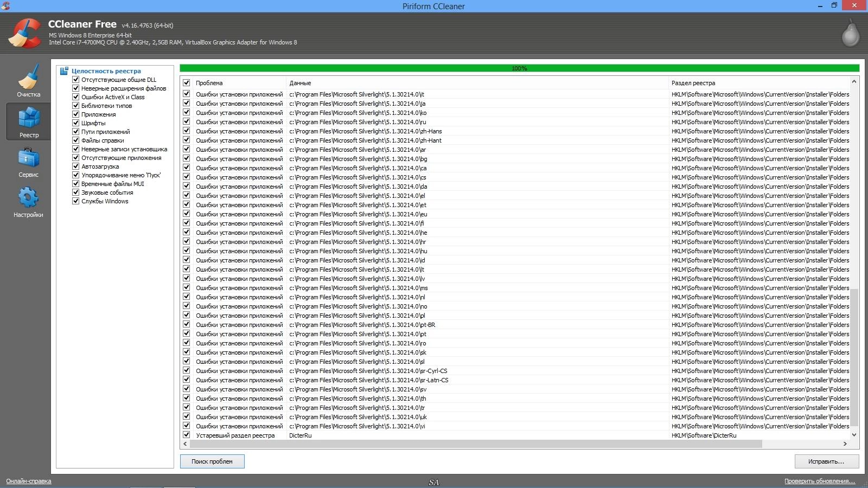Click the CCleaner logo icon
Screen dimensions: 868x488
point(24,33)
